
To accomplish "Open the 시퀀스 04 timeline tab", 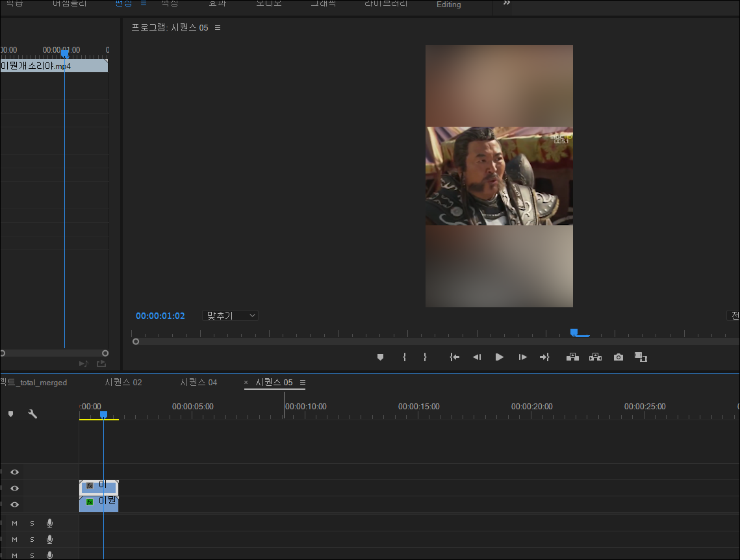I will [199, 382].
